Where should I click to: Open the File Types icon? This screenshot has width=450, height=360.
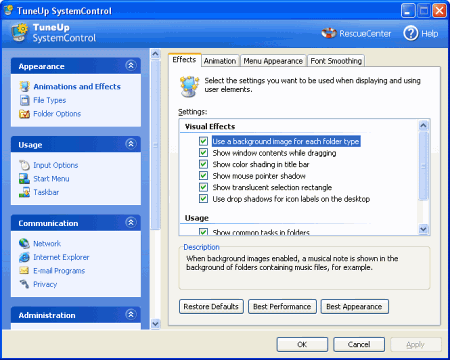[x=25, y=100]
